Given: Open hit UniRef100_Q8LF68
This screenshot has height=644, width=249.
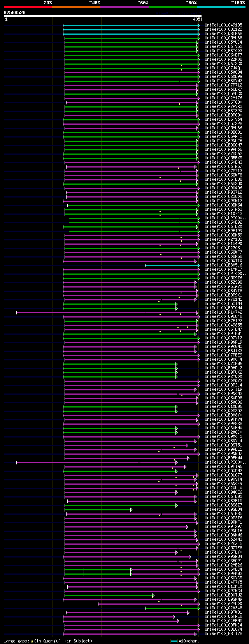Looking at the screenshot, I should (223, 34).
